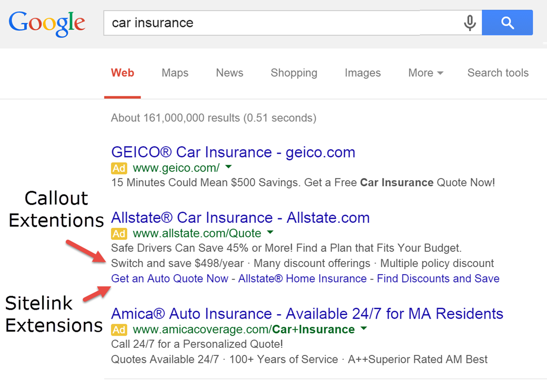The width and height of the screenshot is (547, 392).
Task: Expand the More dropdown menu
Action: (x=425, y=73)
